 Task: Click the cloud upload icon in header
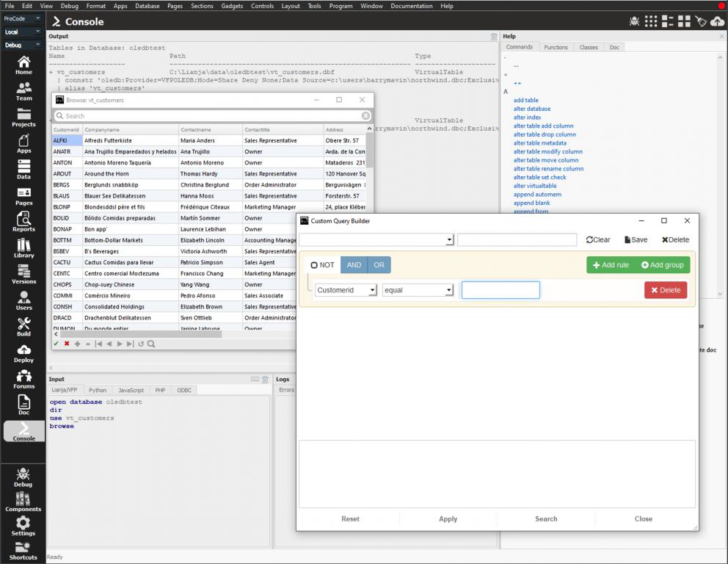[717, 21]
